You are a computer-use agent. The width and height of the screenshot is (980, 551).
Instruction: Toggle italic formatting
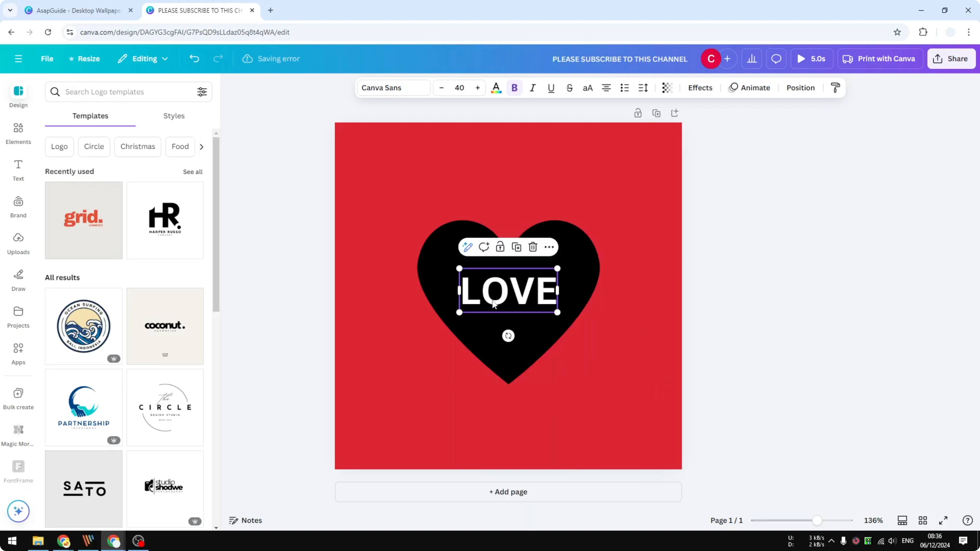point(533,88)
